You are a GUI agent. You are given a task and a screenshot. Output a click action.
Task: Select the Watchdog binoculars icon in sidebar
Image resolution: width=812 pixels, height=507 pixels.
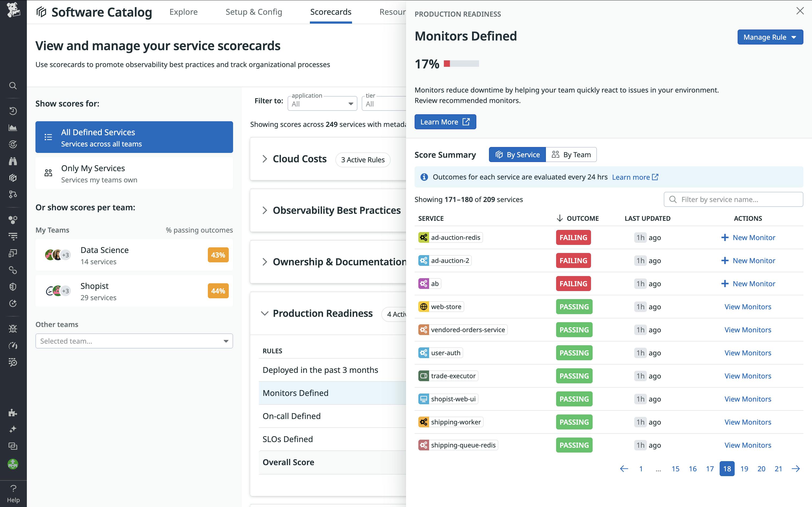coord(13,161)
